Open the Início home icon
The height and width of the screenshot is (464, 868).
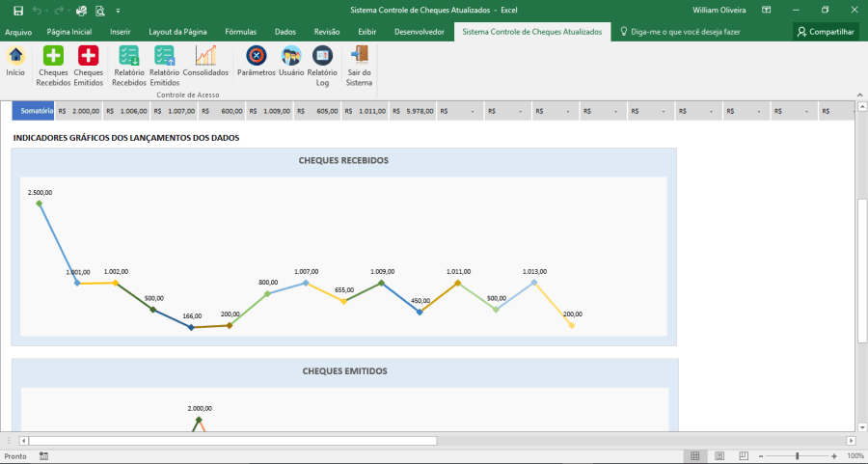tap(15, 55)
